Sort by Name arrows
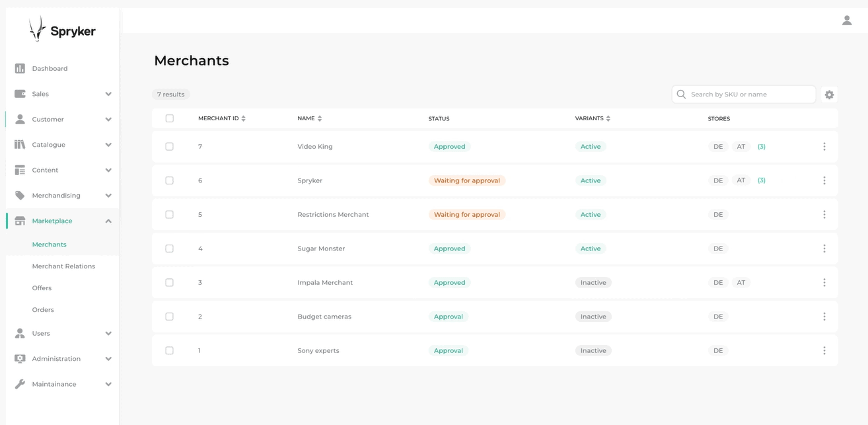The image size is (868, 425). pos(320,118)
